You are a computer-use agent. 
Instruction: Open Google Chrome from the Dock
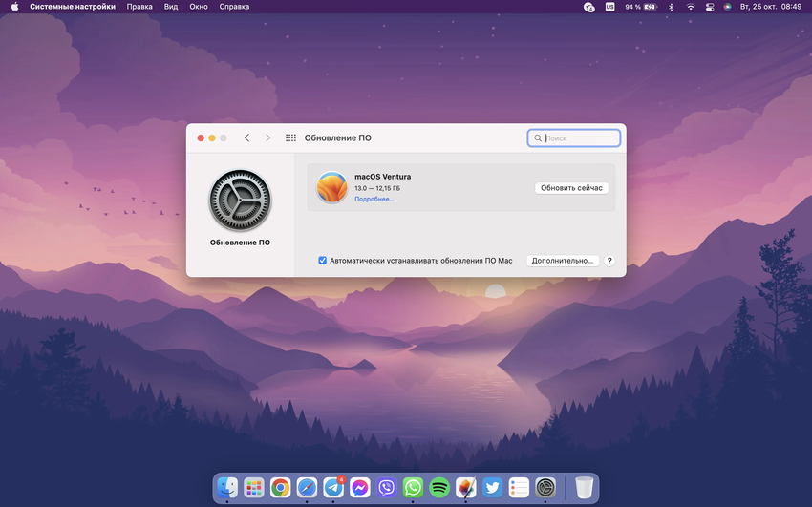280,488
